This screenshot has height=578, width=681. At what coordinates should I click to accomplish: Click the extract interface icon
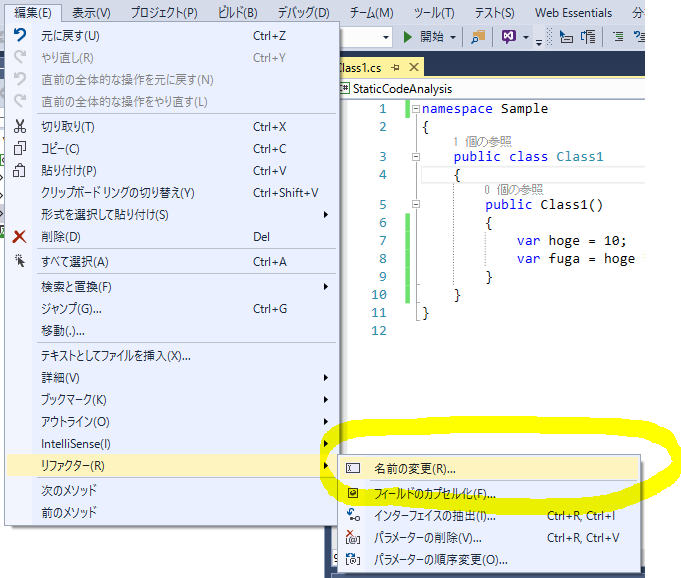353,515
